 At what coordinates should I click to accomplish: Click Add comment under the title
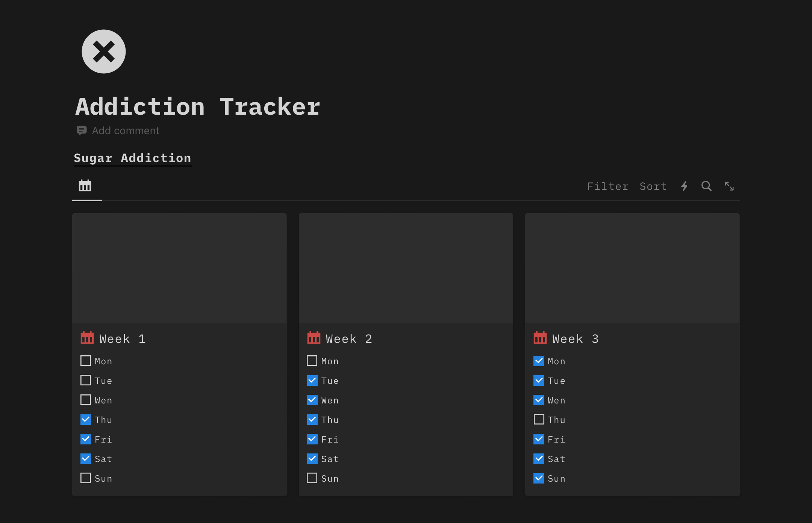[126, 130]
